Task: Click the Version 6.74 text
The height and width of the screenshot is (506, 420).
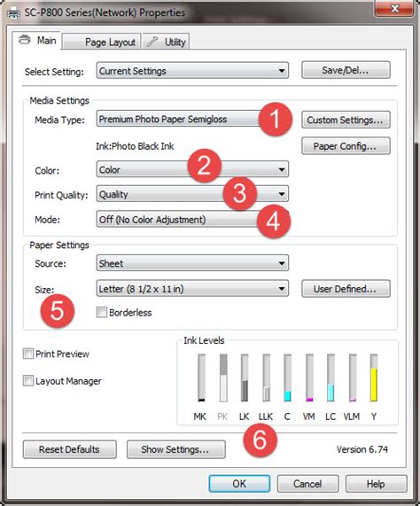Action: tap(362, 449)
